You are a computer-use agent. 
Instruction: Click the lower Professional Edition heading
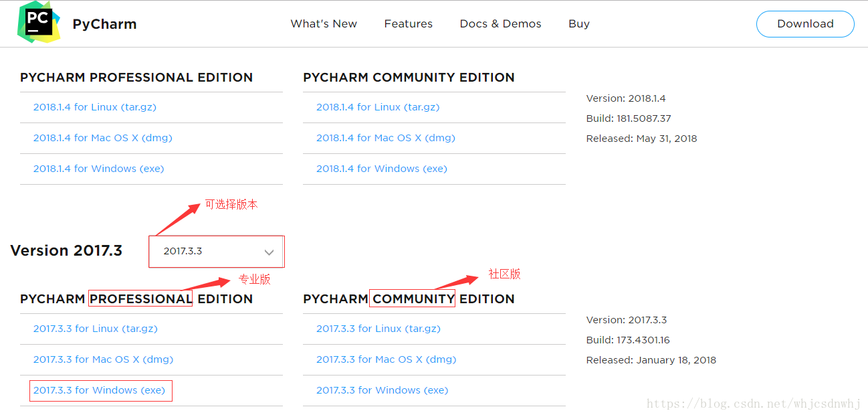click(x=136, y=299)
